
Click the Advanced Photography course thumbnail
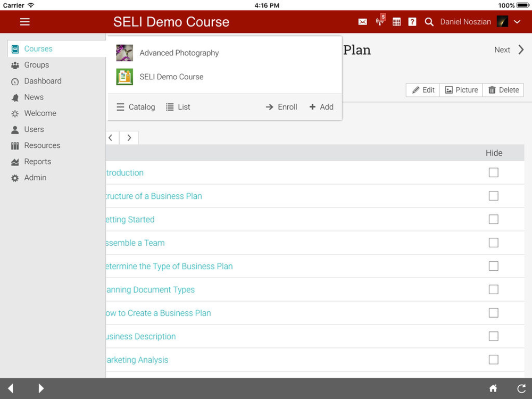click(124, 53)
